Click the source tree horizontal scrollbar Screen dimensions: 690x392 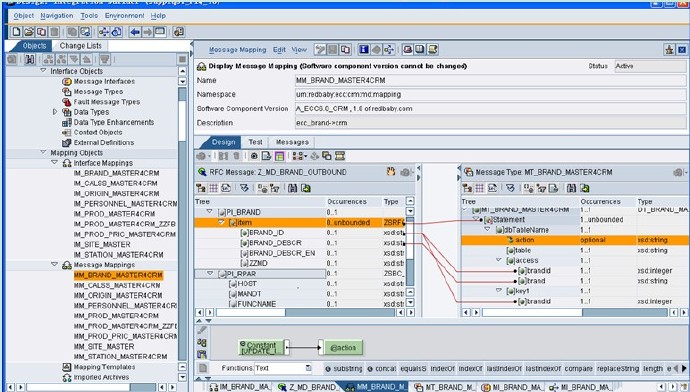[x=305, y=312]
